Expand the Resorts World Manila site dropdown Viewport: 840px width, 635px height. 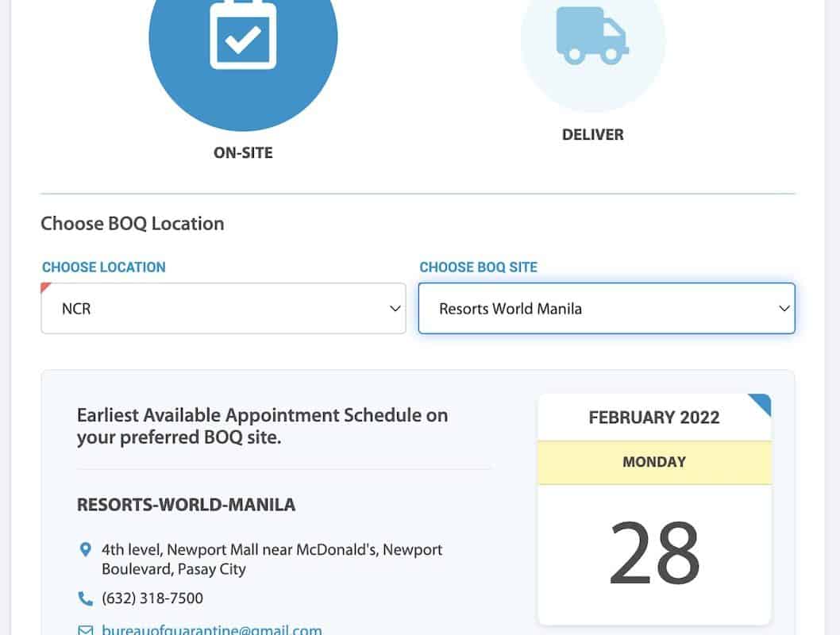click(606, 309)
